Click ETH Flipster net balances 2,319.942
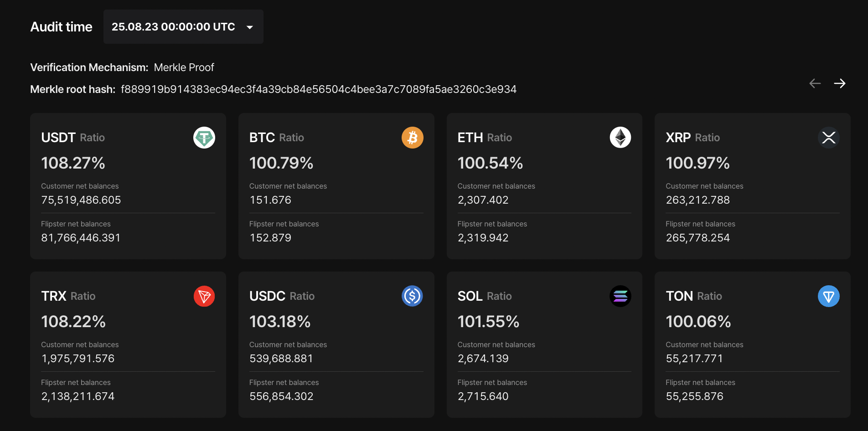The image size is (868, 431). tap(483, 238)
